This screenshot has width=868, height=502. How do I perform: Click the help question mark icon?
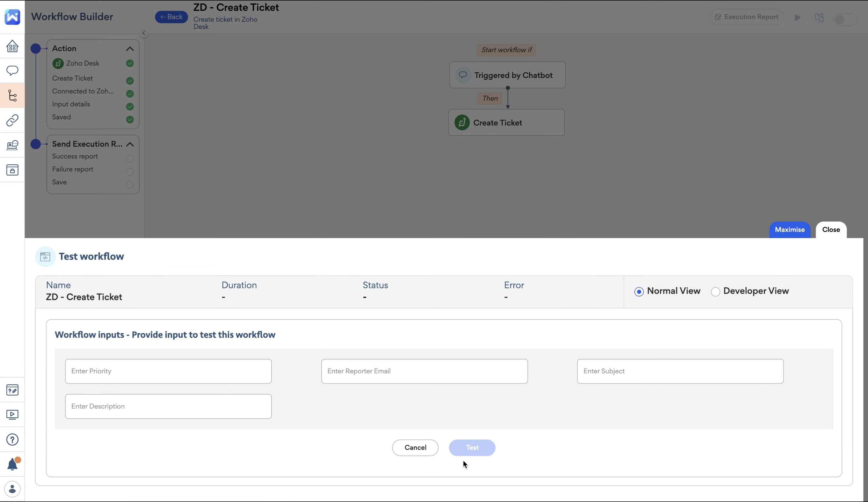tap(12, 439)
